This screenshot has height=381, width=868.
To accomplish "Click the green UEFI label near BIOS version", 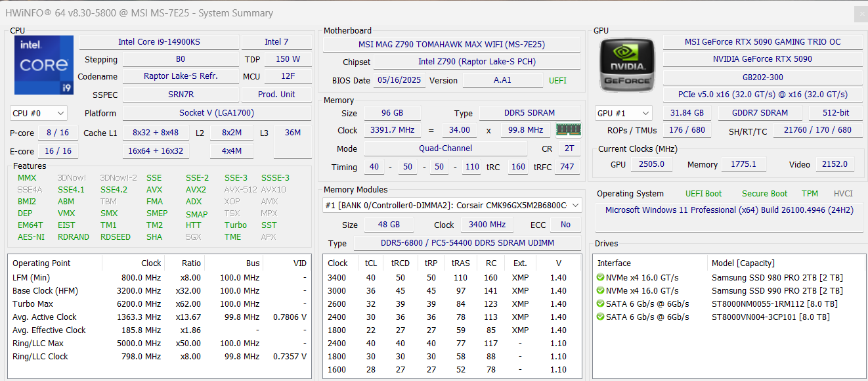I will click(x=557, y=81).
